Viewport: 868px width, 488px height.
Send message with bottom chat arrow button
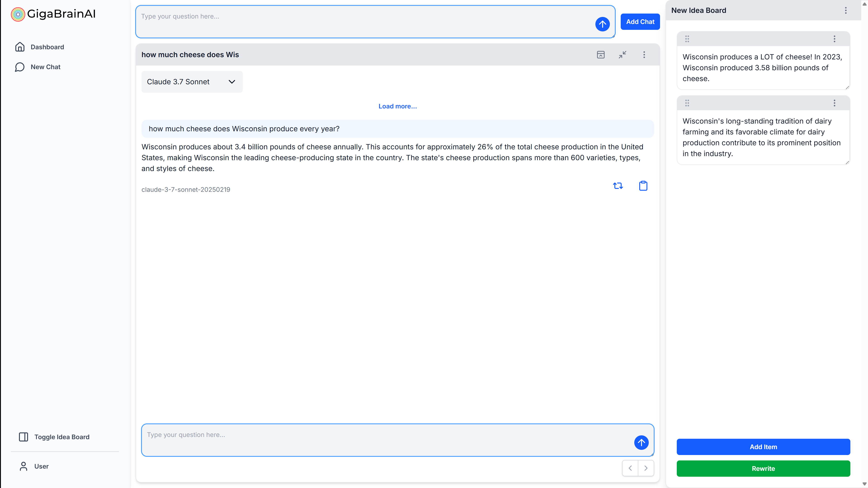coord(641,443)
